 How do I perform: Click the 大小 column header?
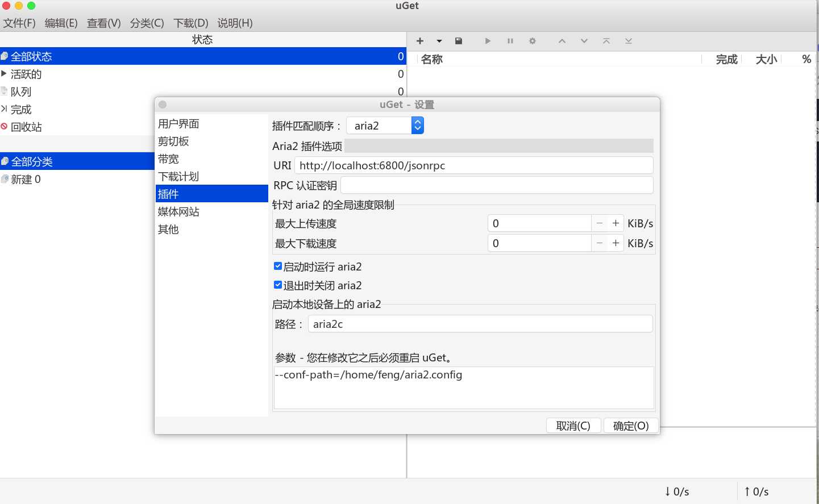[x=766, y=59]
